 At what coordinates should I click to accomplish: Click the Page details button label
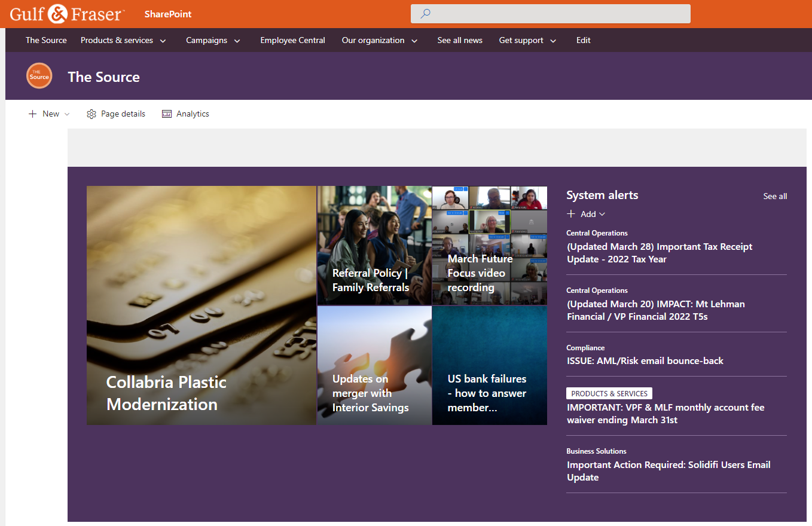123,114
